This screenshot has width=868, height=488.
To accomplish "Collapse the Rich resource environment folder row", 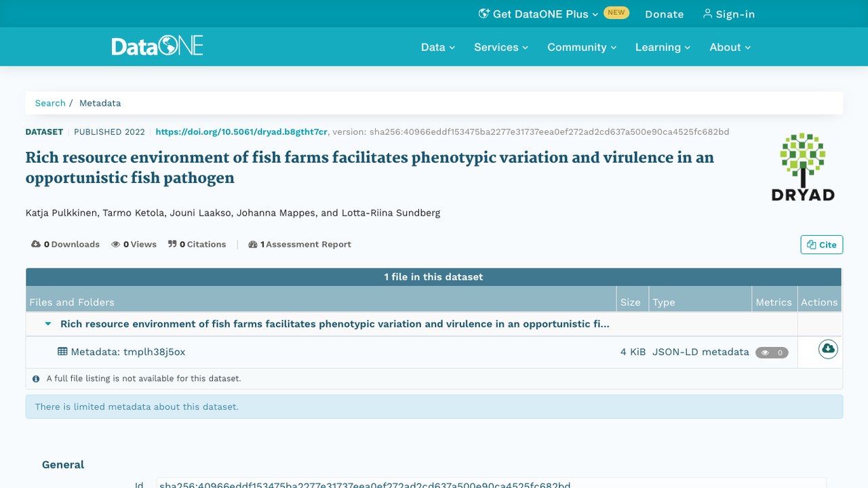I will (48, 324).
